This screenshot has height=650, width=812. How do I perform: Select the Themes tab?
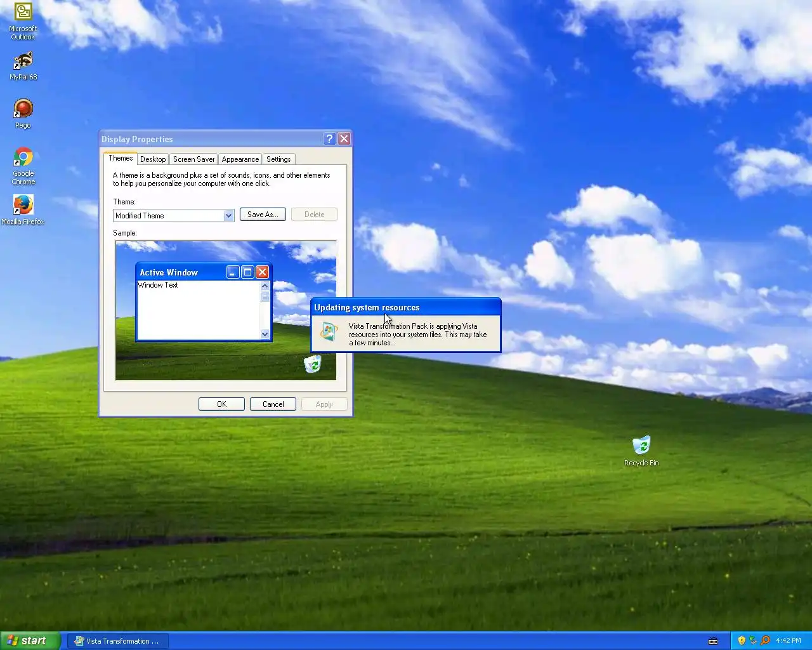[121, 158]
